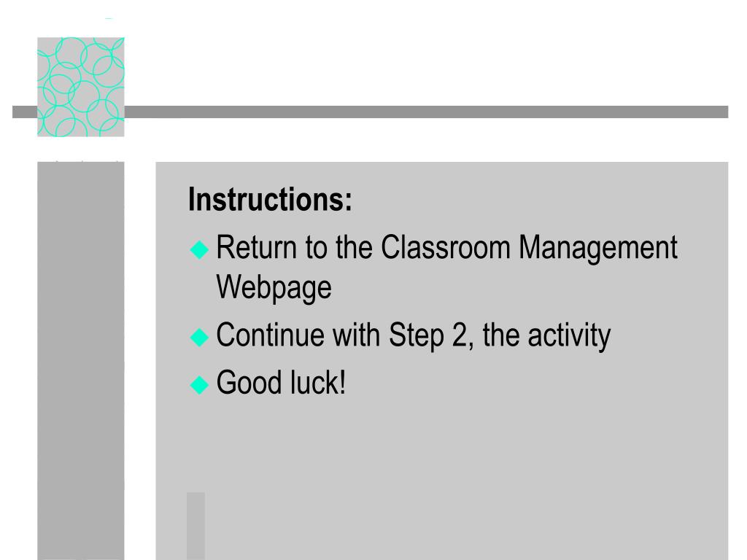Click the gray bar segment left of circles
Screen dimensions: 747x560
25,112
